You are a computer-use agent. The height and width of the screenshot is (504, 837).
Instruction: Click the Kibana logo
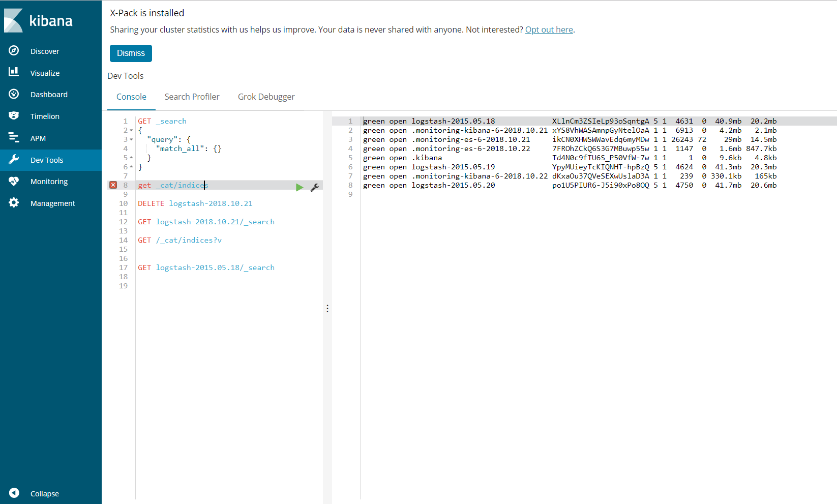coord(39,21)
